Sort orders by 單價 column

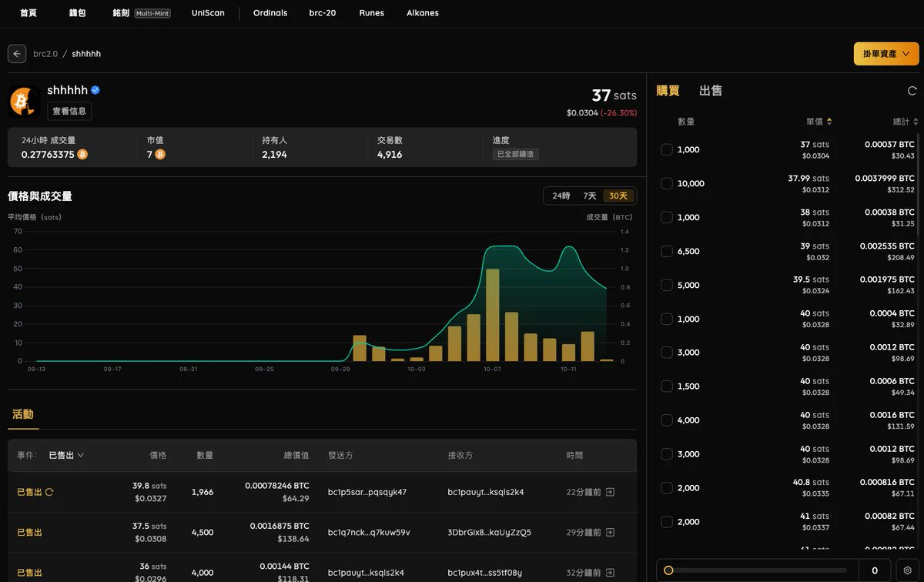(x=819, y=122)
